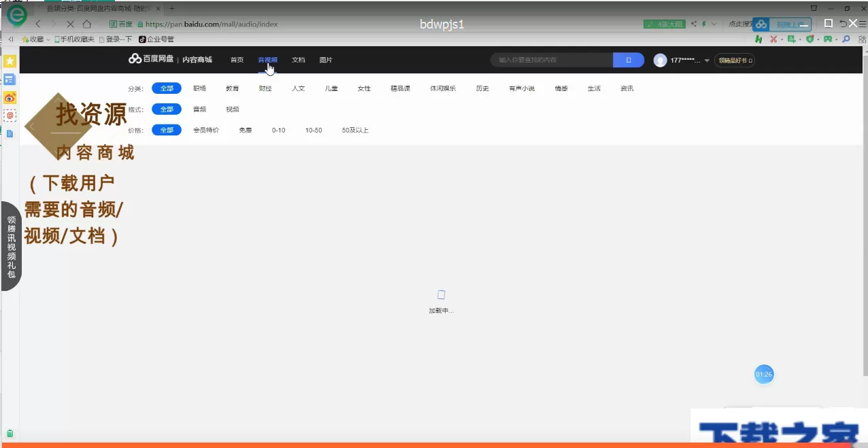Click the browser address bar URL
This screenshot has height=448, width=868.
(x=212, y=24)
